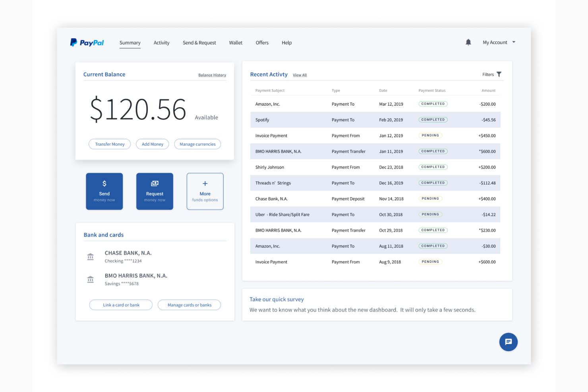
Task: Open the Invoice Payment Jan 12, 2019 row
Action: (x=375, y=135)
